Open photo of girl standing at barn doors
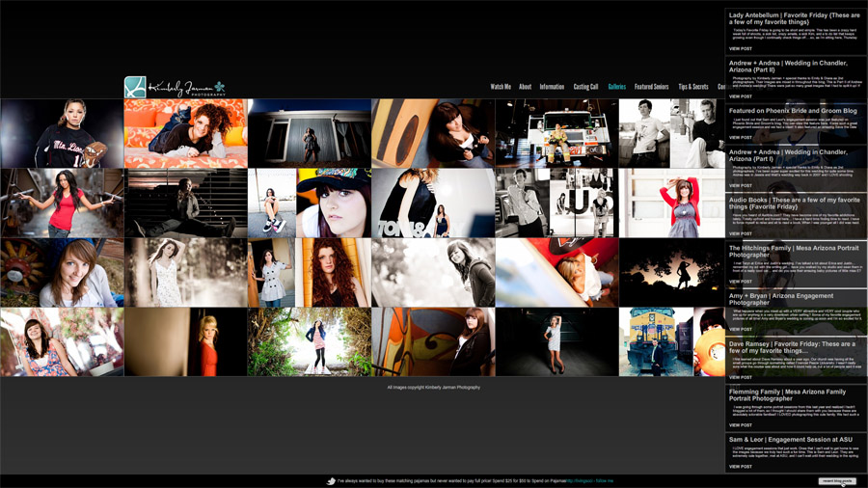This screenshot has height=488, width=868. [310, 133]
